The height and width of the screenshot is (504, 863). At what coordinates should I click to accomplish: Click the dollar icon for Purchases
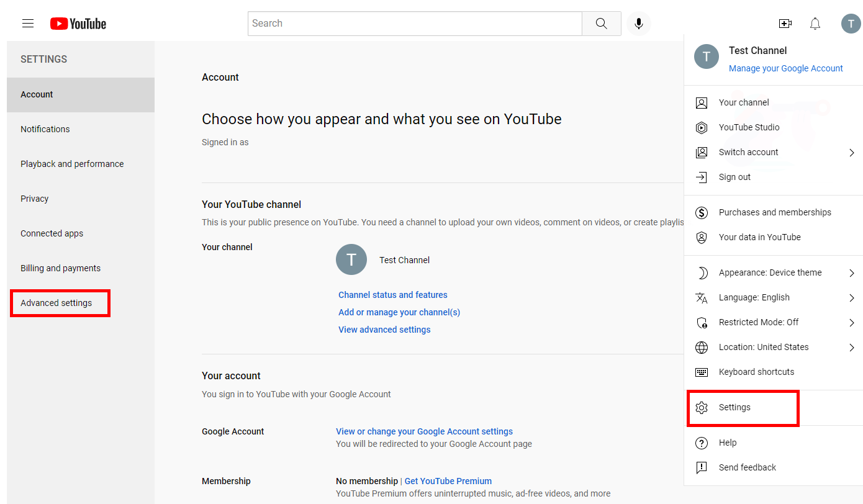[702, 212]
